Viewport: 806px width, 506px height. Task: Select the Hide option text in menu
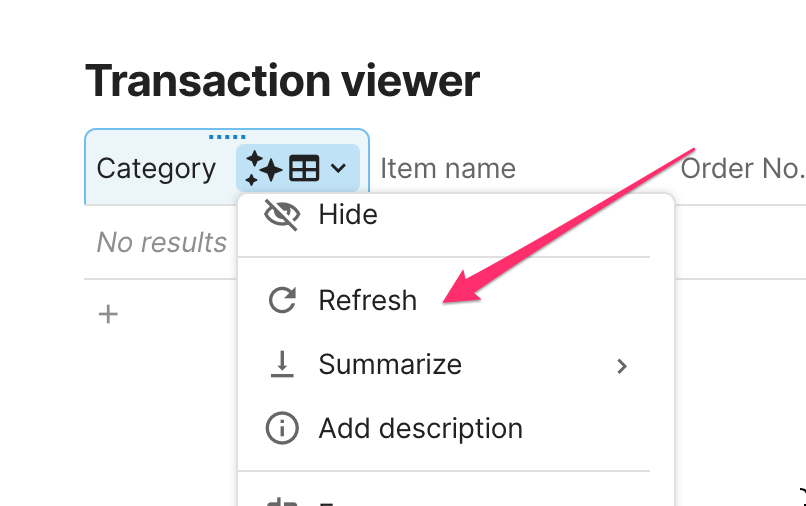(x=347, y=214)
